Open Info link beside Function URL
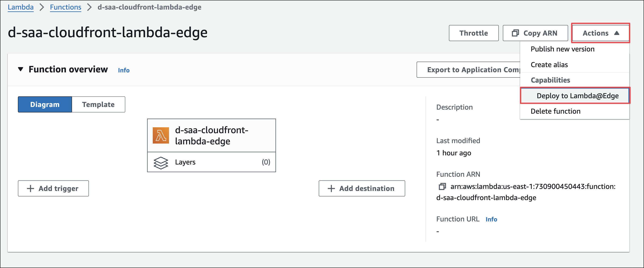This screenshot has height=268, width=644. tap(491, 219)
